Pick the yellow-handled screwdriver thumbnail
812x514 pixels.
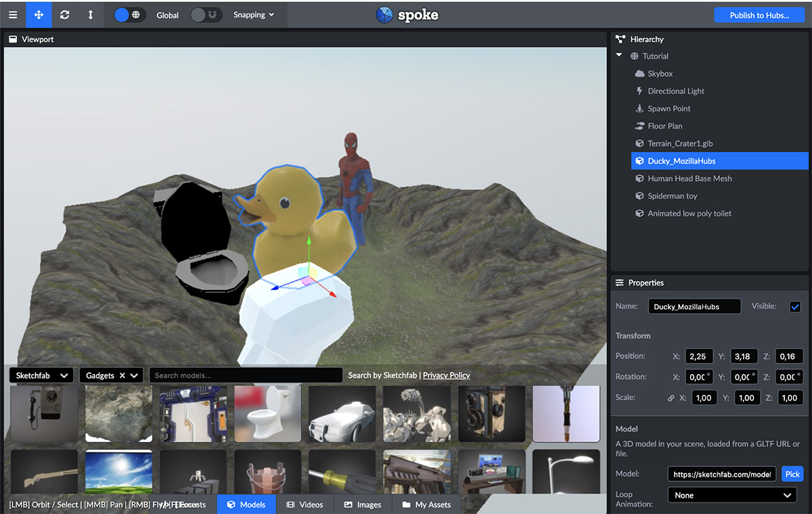pos(342,471)
